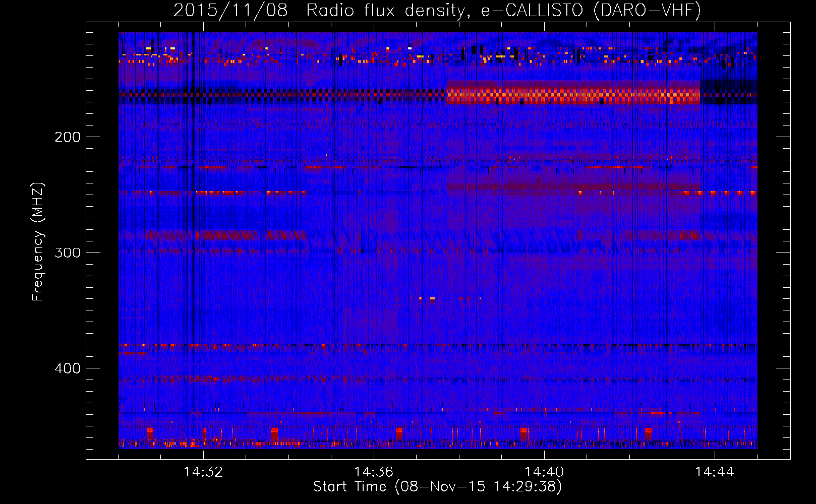Image resolution: width=816 pixels, height=504 pixels.
Task: Select the 14:40 time tick label
Action: tap(544, 472)
